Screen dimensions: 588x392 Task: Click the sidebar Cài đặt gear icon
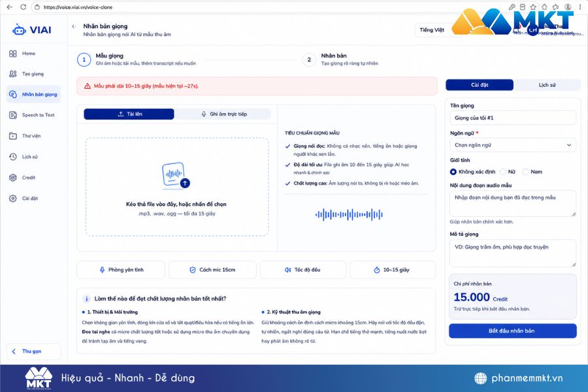coord(13,199)
